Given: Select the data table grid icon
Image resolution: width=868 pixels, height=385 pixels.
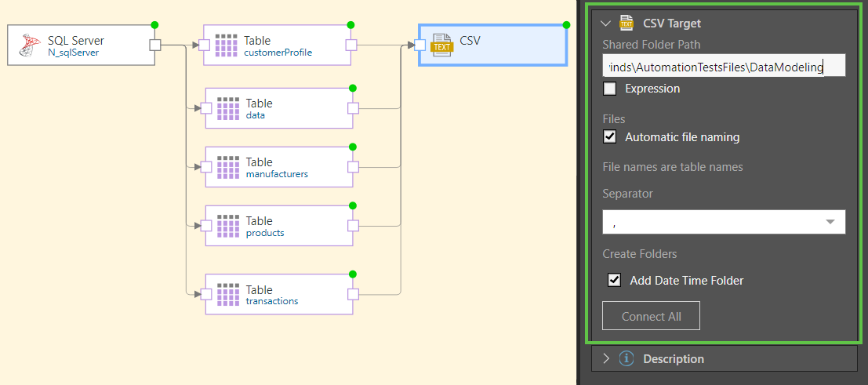Looking at the screenshot, I should coord(228,108).
